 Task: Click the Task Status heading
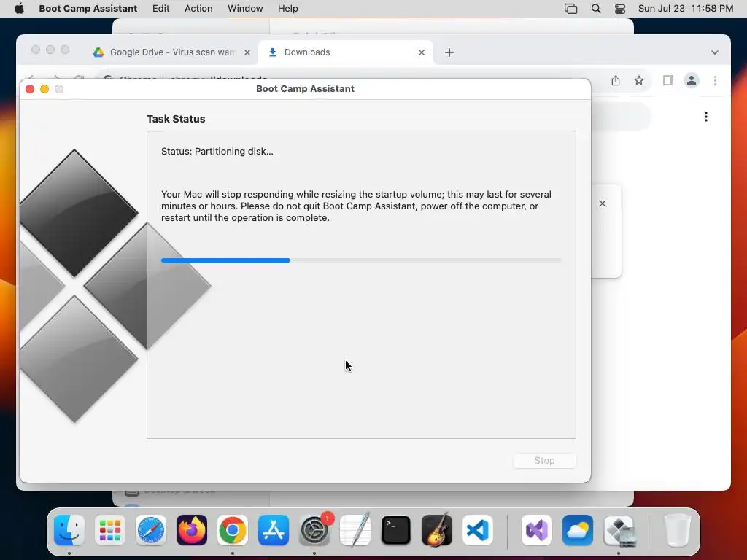click(x=176, y=119)
